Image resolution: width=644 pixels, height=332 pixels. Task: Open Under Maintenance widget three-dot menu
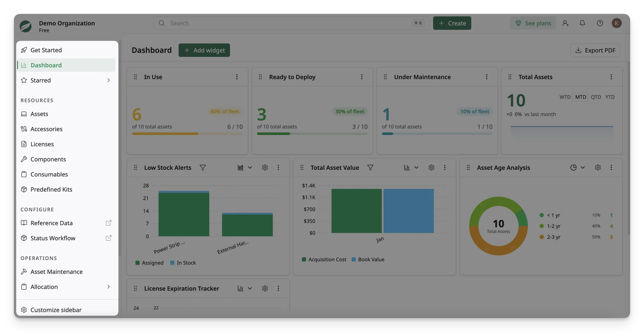(487, 77)
